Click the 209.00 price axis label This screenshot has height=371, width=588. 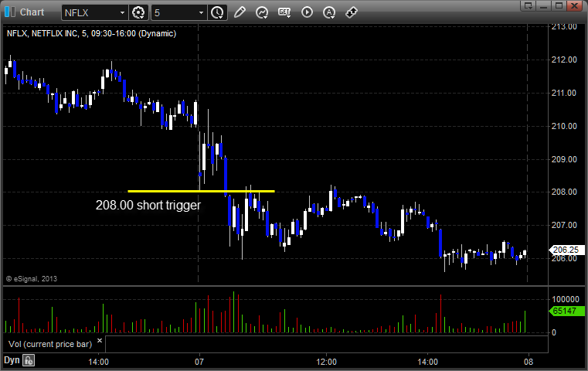coord(564,159)
